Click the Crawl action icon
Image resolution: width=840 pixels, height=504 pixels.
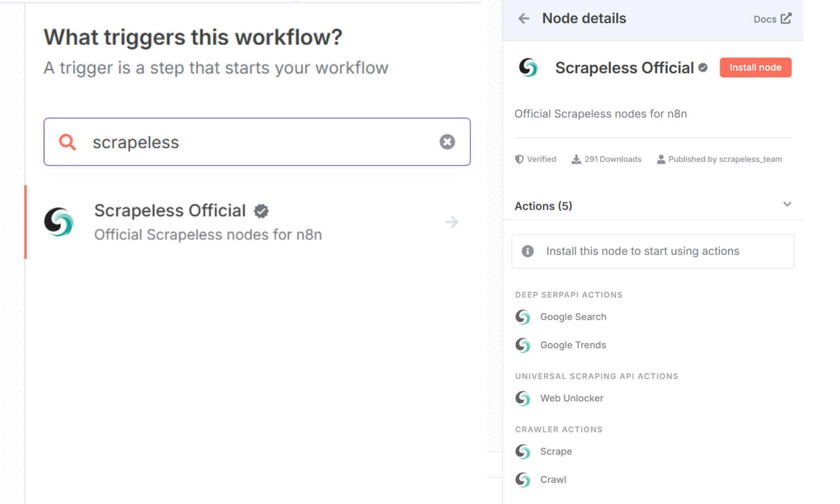523,480
